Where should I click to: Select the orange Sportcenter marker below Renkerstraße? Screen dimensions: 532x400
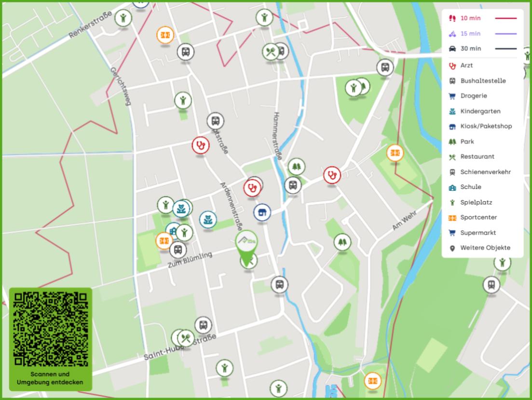pyautogui.click(x=165, y=35)
